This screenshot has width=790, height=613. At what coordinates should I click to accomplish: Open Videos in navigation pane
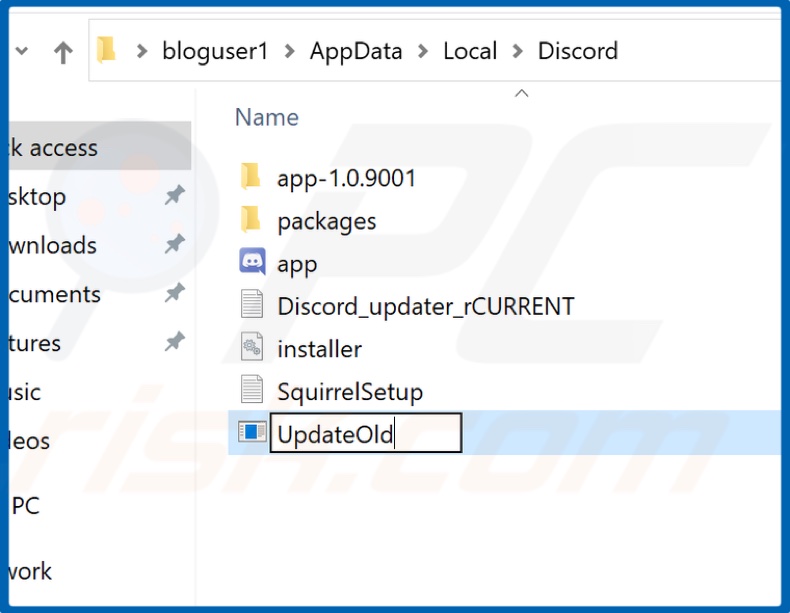(x=29, y=441)
